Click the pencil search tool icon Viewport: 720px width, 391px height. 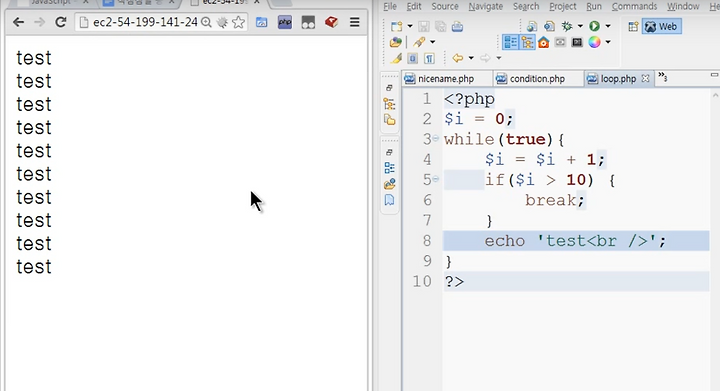(x=419, y=42)
